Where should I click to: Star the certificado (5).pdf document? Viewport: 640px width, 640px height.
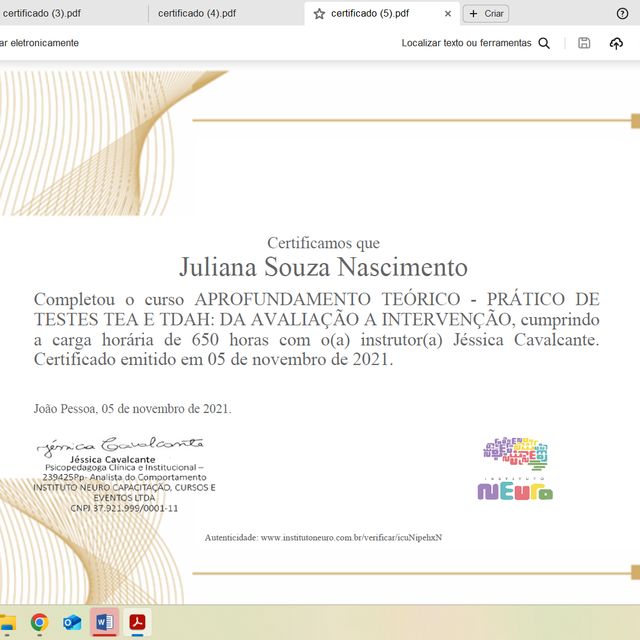click(x=319, y=14)
